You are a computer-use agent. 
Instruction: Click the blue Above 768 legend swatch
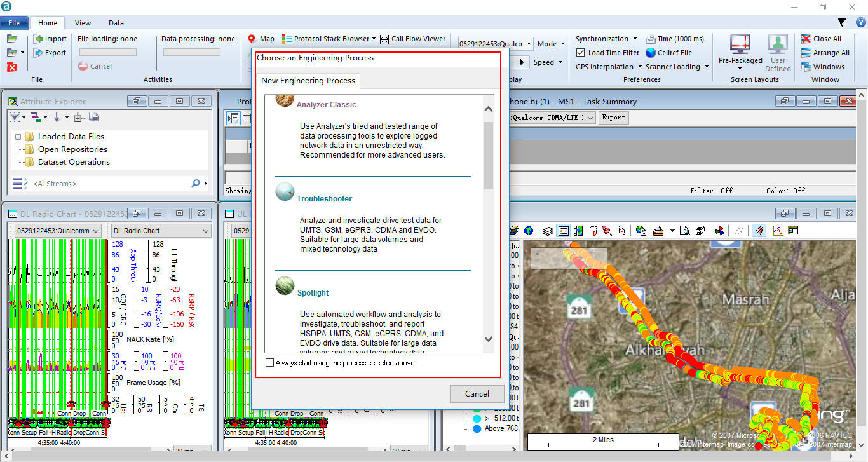tap(477, 428)
